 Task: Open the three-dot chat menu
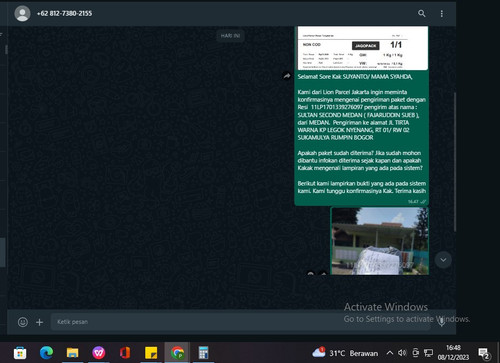coord(442,13)
